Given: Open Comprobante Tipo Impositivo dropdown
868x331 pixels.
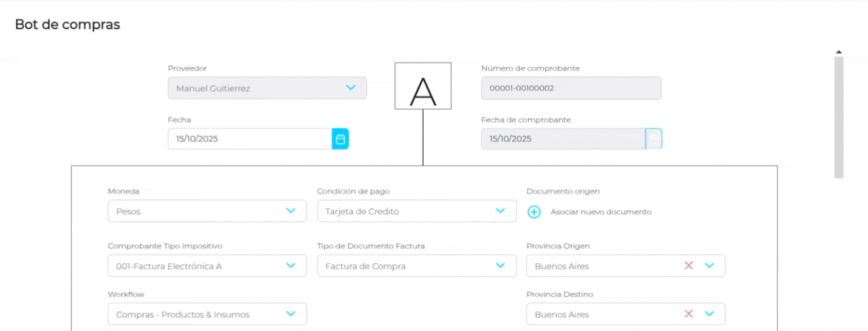Looking at the screenshot, I should click(291, 266).
